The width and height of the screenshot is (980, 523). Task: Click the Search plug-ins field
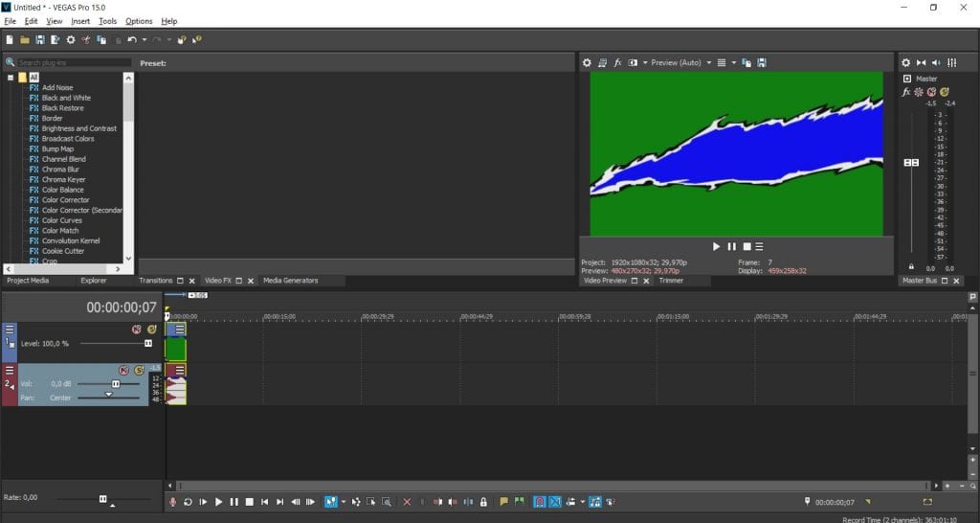click(x=74, y=62)
